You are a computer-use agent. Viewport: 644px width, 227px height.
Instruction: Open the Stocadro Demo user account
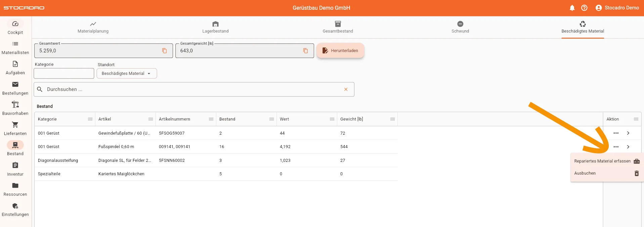[617, 8]
